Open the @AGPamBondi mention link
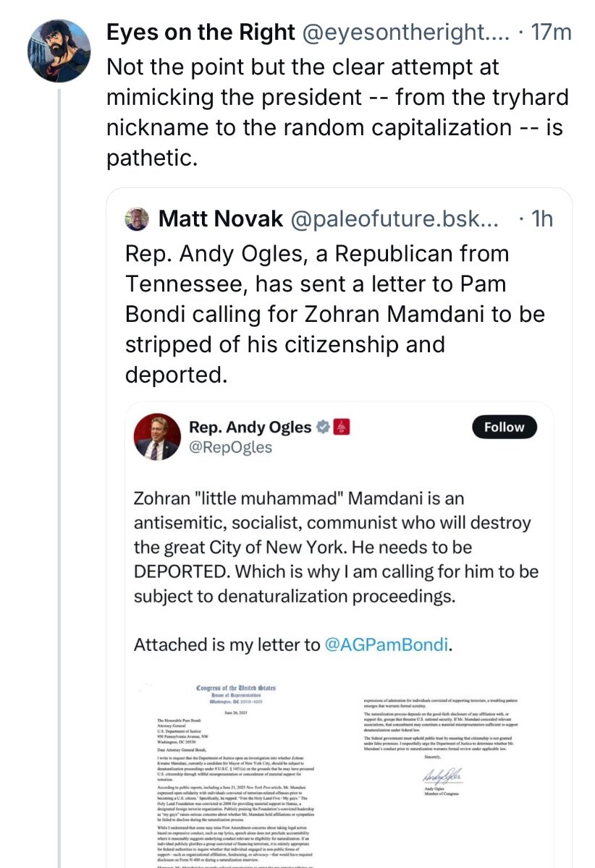Viewport: 595px width, 868px height. [387, 645]
